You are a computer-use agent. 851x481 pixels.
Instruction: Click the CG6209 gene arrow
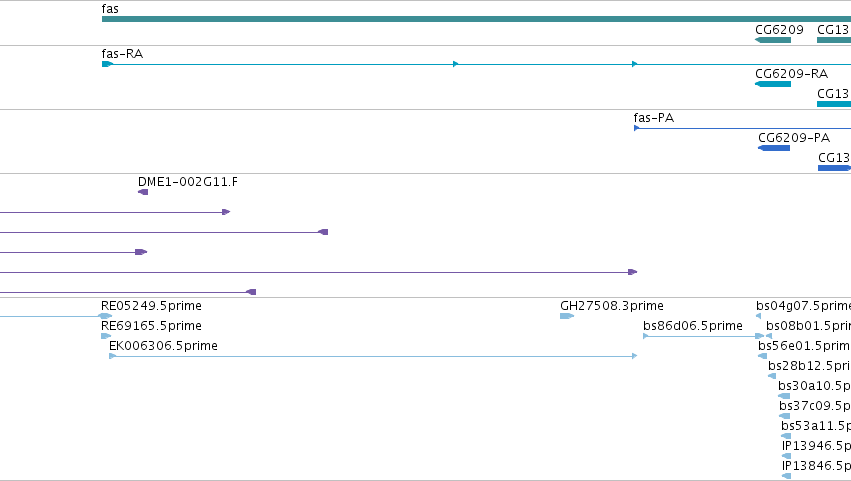773,40
